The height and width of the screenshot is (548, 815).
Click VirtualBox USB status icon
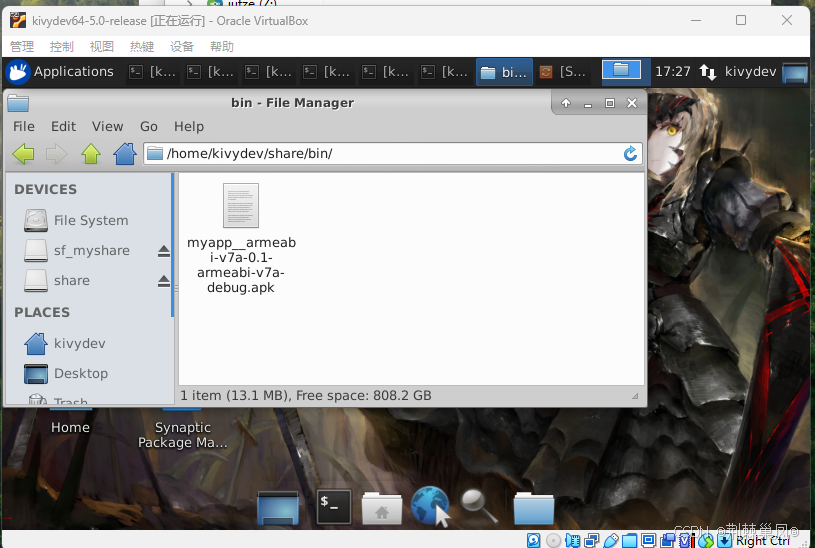point(611,541)
